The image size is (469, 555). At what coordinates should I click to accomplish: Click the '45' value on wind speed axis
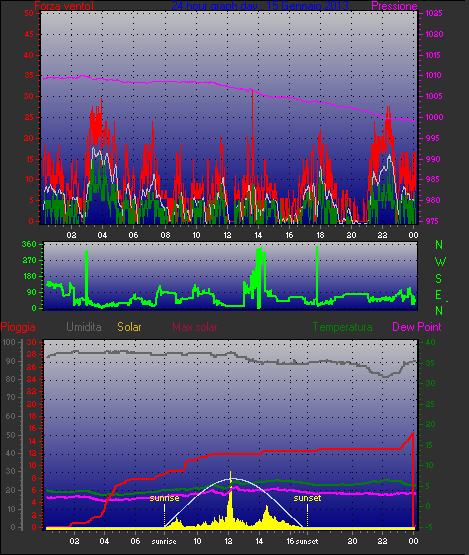tap(29, 34)
